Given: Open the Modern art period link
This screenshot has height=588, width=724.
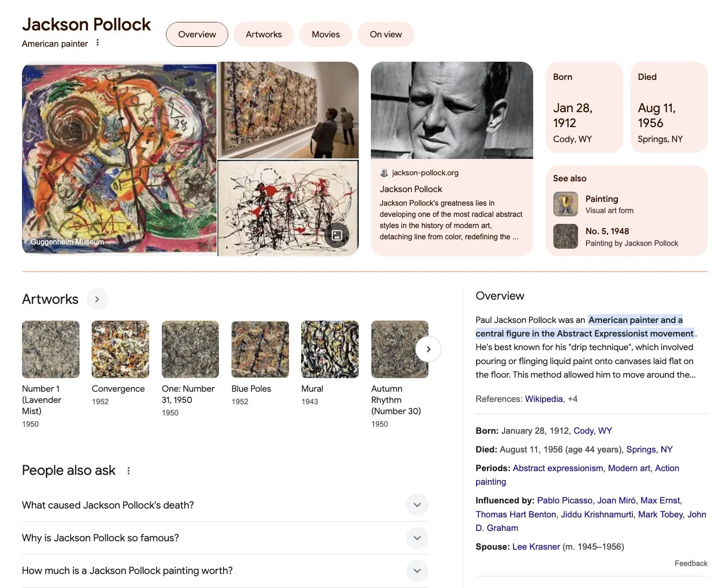Looking at the screenshot, I should (629, 468).
